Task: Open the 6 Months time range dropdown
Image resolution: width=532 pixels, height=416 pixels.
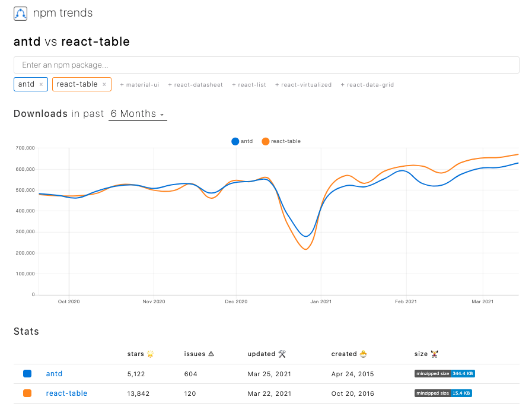Action: (137, 113)
